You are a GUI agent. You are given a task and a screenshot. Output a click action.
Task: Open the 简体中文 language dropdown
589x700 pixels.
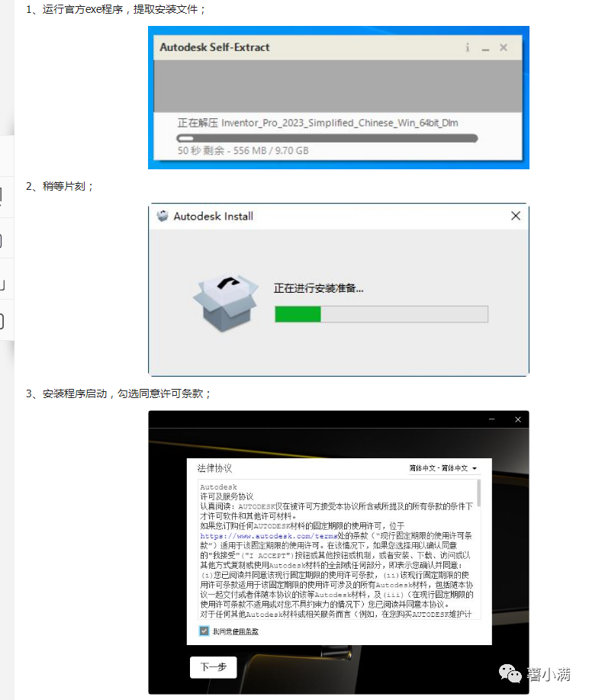(x=443, y=468)
